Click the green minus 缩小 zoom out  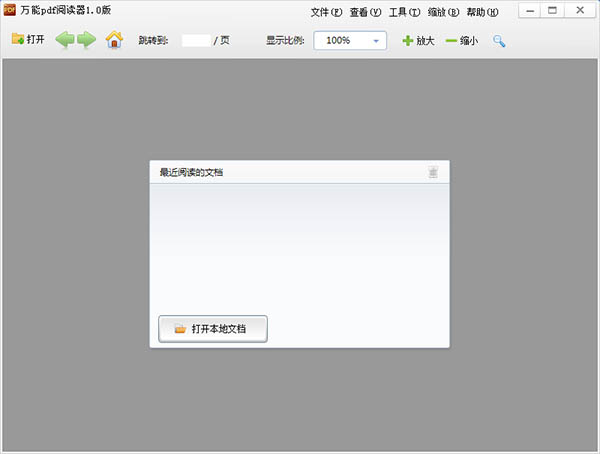coord(461,41)
